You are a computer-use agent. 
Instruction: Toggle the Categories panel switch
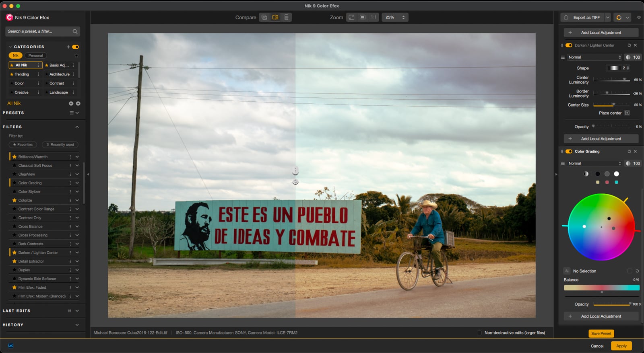[75, 47]
